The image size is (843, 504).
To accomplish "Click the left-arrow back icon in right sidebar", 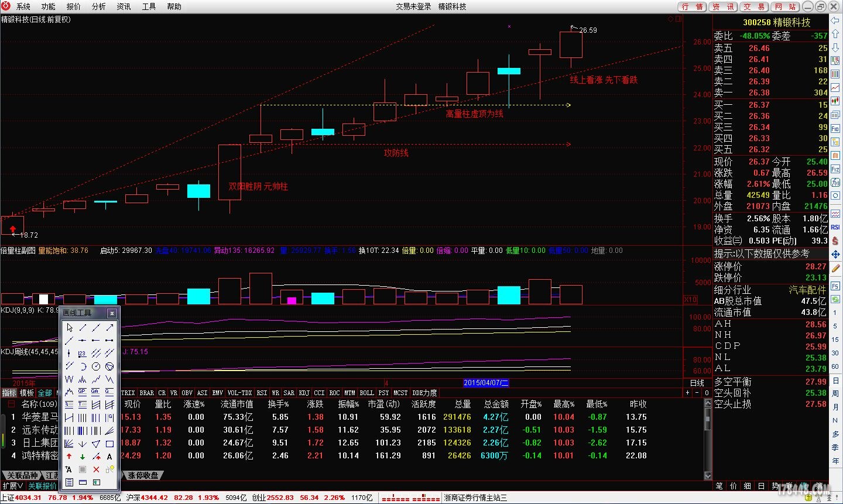I will coord(835,19).
